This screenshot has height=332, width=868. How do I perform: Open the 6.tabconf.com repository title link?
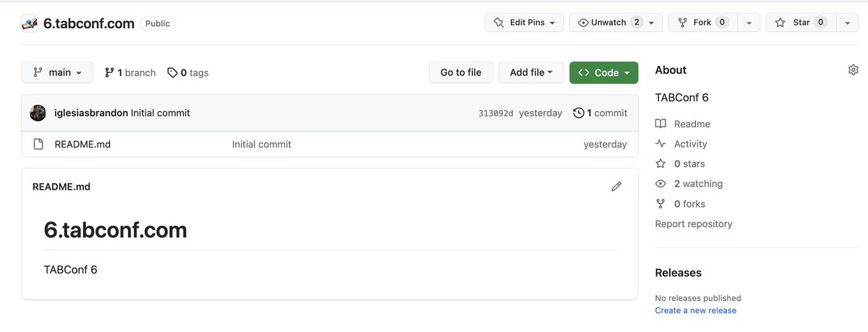pos(89,23)
